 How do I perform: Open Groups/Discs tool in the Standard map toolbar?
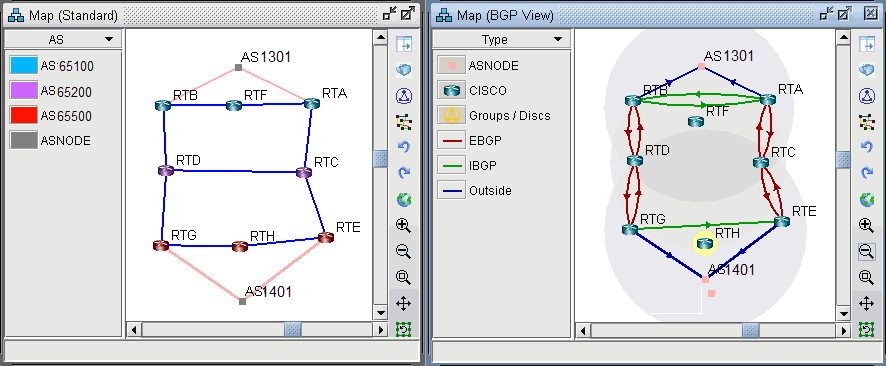403,96
